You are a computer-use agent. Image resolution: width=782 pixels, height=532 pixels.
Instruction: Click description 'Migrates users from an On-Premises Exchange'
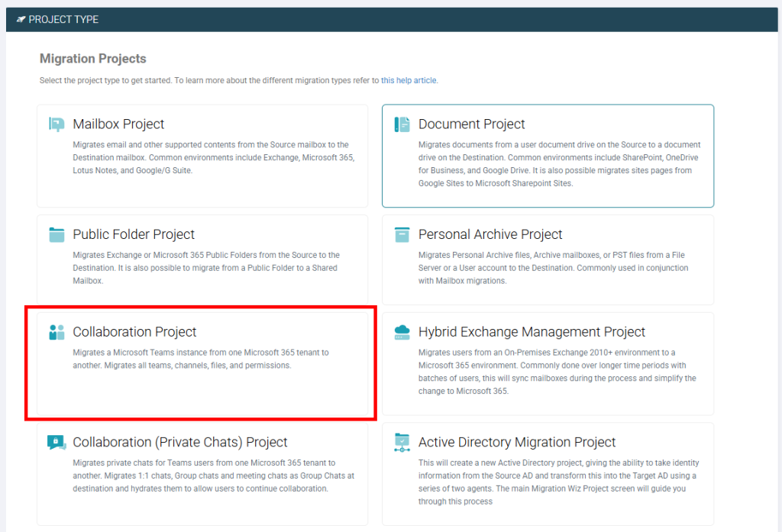point(557,372)
